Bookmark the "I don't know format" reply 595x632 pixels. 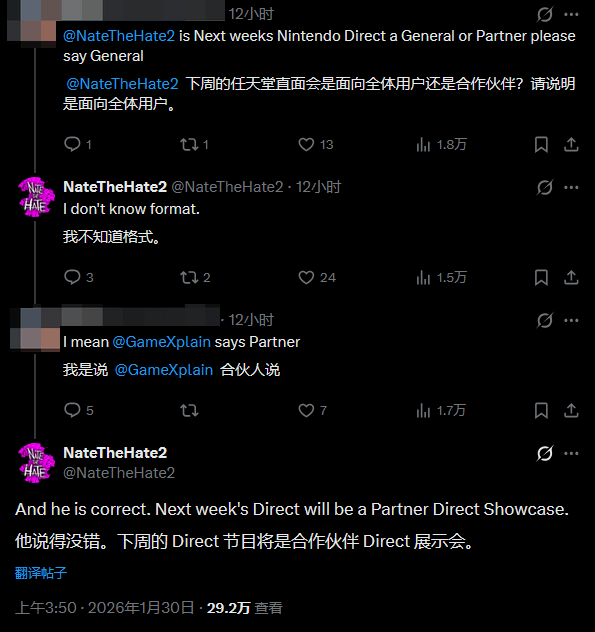(541, 277)
